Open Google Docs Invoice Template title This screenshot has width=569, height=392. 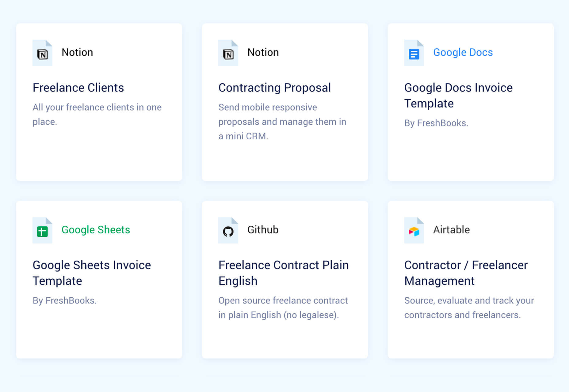coord(458,96)
